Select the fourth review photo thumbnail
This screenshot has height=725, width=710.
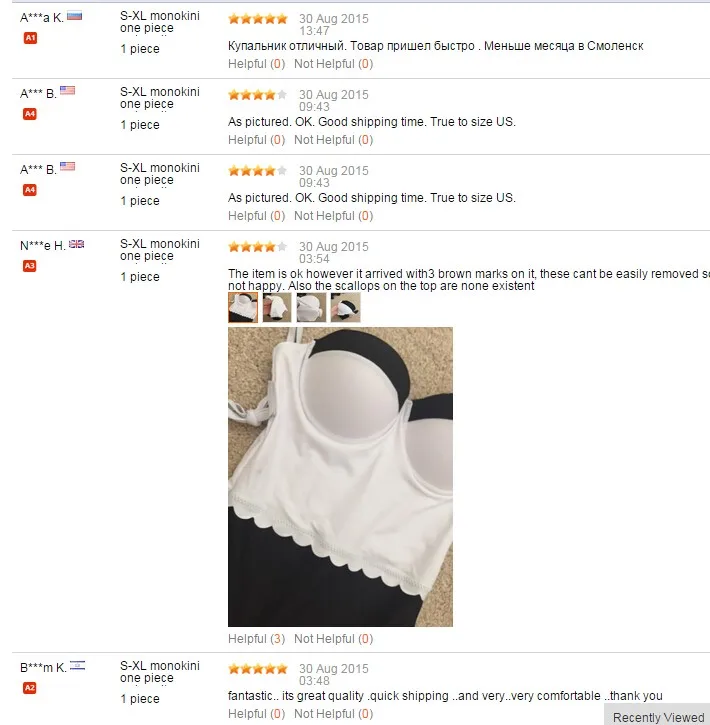[x=345, y=307]
